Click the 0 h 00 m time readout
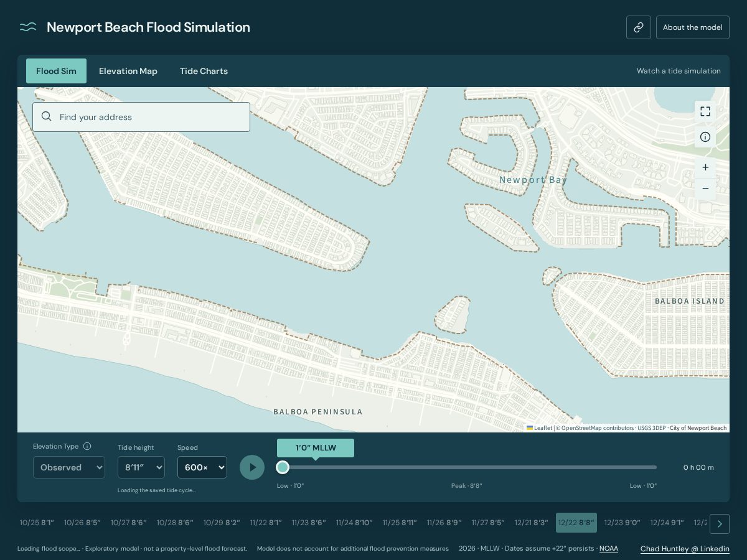This screenshot has width=747, height=560. click(x=698, y=467)
